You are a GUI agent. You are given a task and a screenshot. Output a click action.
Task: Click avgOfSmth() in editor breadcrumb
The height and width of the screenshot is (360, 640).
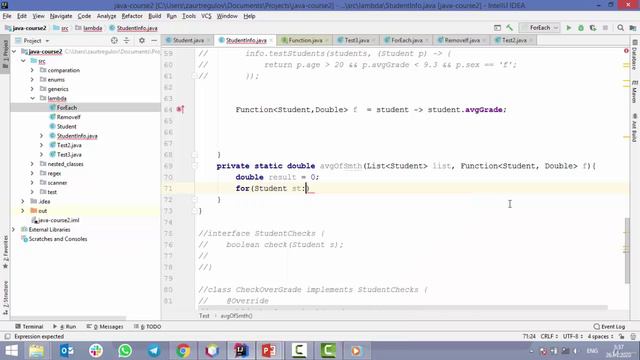tap(236, 316)
